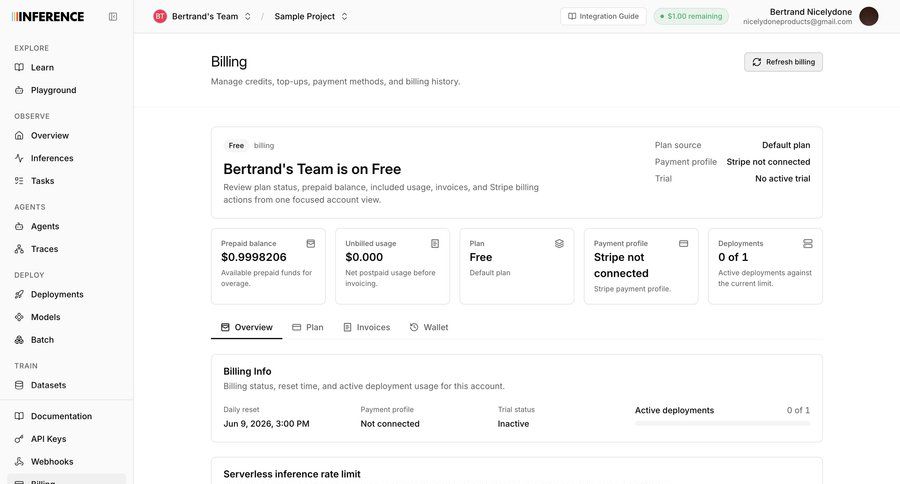Open Agents via its bot icon
The image size is (900, 484).
coord(19,226)
